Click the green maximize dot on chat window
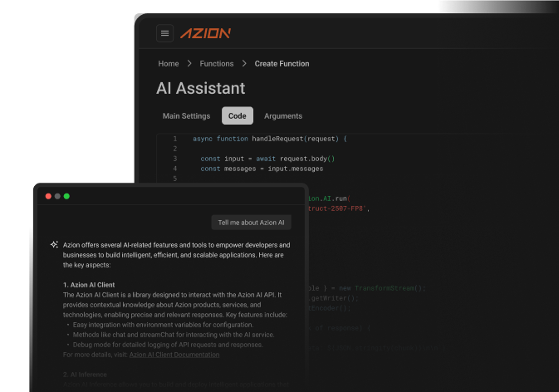Screen dimensions: 559x392 click(x=66, y=196)
